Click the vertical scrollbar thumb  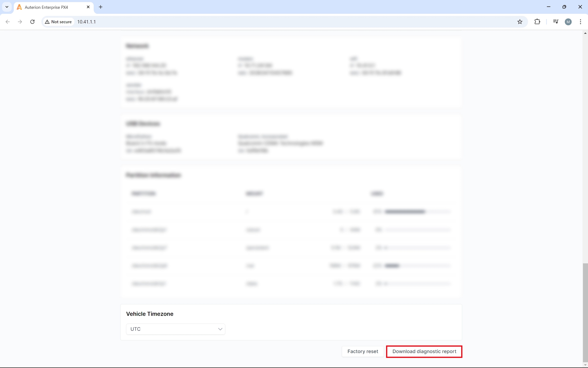(x=585, y=312)
